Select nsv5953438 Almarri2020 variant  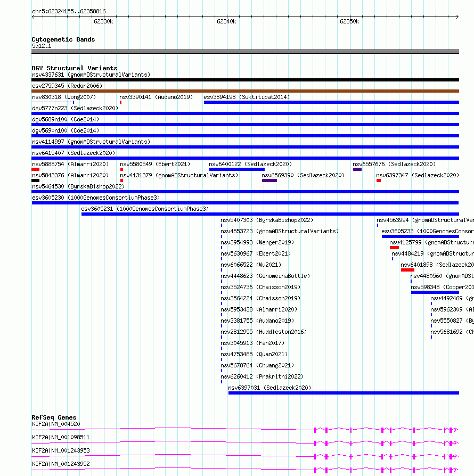(259, 310)
